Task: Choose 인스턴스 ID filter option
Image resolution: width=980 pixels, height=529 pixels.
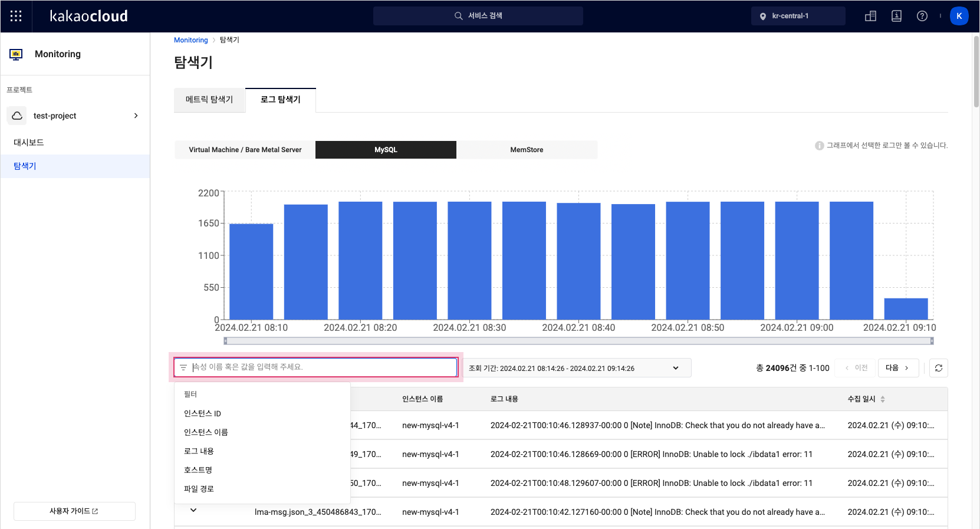Action: coord(262,413)
